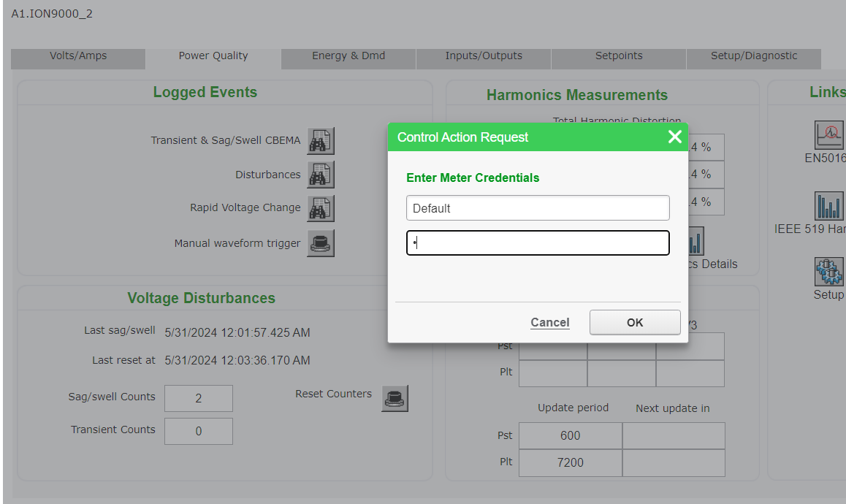This screenshot has height=504, width=846.
Task: Go to the Energy & Dmd tab
Action: pyautogui.click(x=348, y=56)
